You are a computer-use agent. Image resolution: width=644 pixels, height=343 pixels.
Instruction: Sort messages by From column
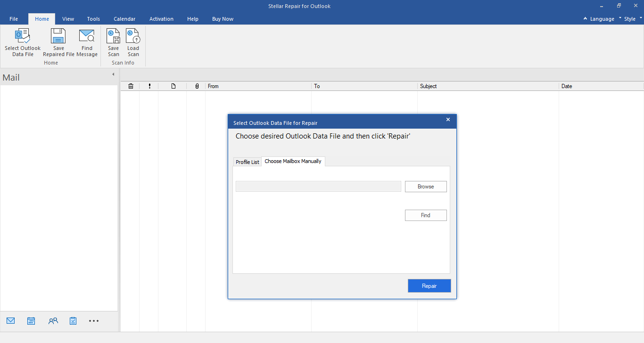[x=258, y=86]
